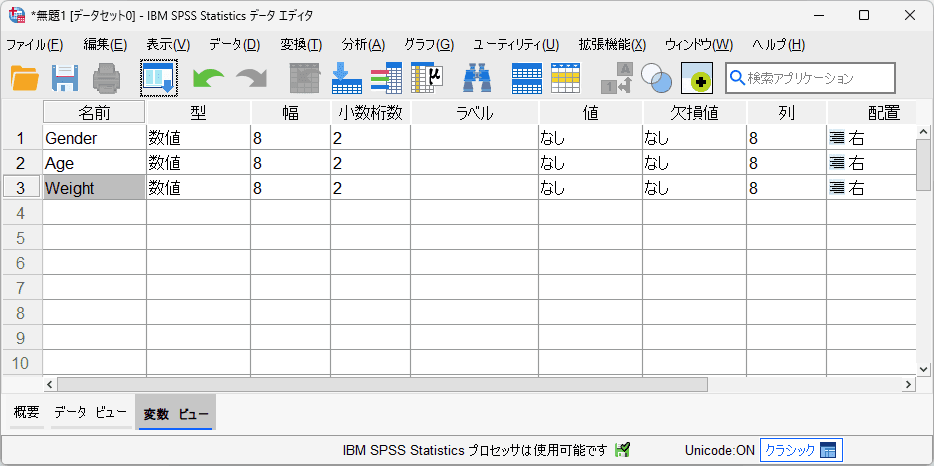Open the 分析(A) menu
This screenshot has height=466, width=934.
[x=363, y=45]
